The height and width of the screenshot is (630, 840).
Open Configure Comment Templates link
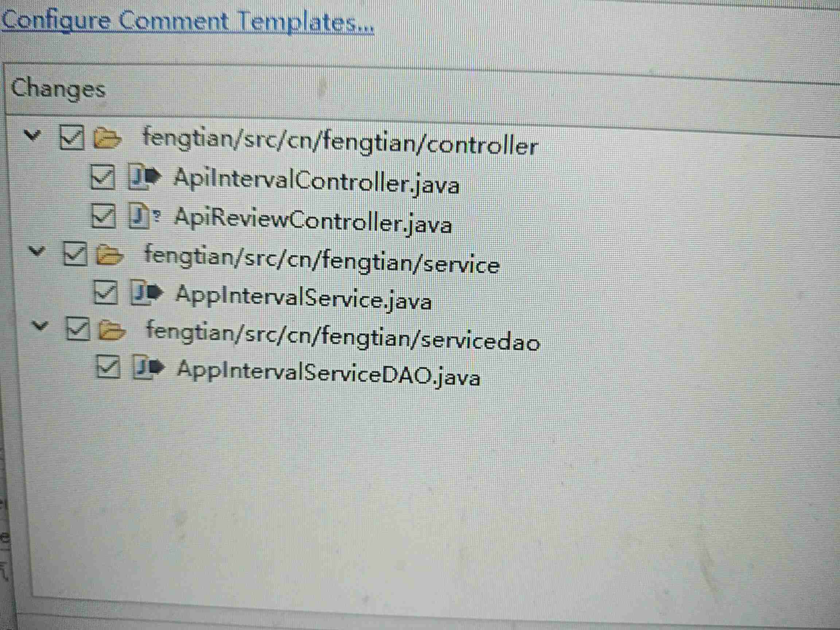tap(188, 22)
